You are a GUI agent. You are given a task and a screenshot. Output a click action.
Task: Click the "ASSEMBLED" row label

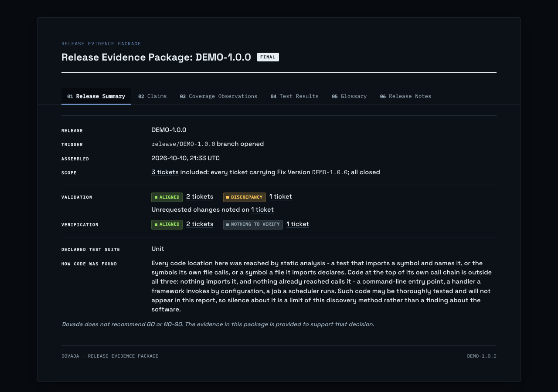[75, 159]
